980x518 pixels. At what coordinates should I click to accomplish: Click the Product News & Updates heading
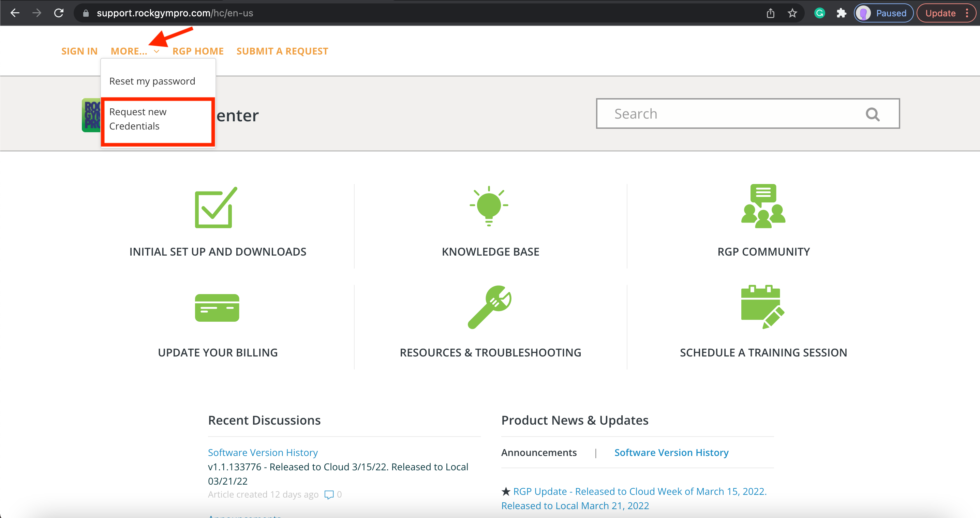575,420
